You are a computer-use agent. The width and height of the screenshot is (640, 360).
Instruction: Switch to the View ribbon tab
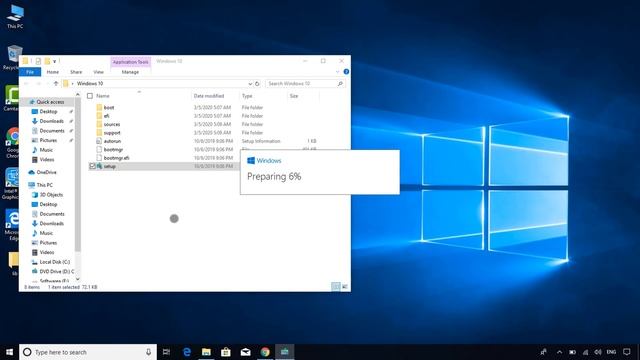98,72
